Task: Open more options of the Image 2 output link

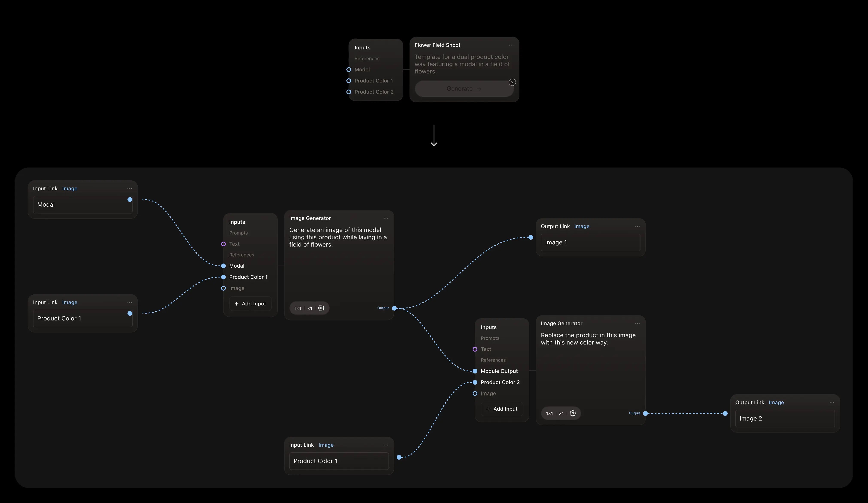Action: tap(832, 403)
